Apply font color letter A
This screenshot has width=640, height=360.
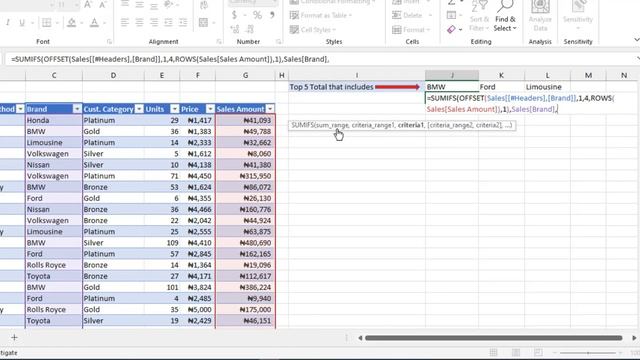pyautogui.click(x=94, y=23)
